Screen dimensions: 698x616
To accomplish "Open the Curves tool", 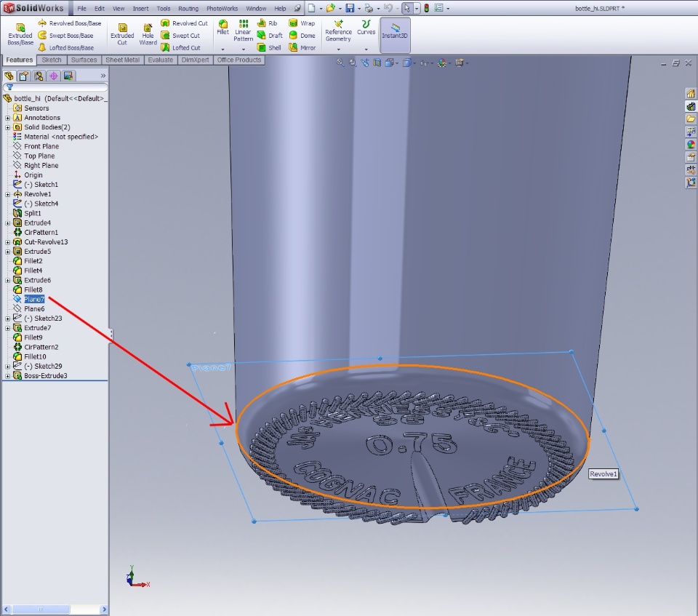I will point(366,28).
